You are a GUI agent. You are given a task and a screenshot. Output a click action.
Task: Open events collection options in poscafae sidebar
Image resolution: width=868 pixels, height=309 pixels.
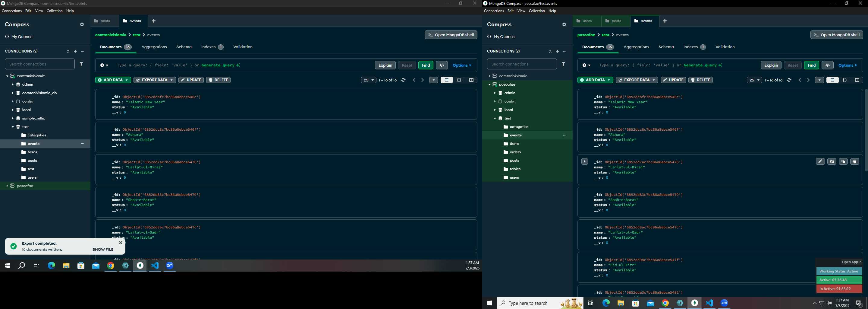(565, 135)
